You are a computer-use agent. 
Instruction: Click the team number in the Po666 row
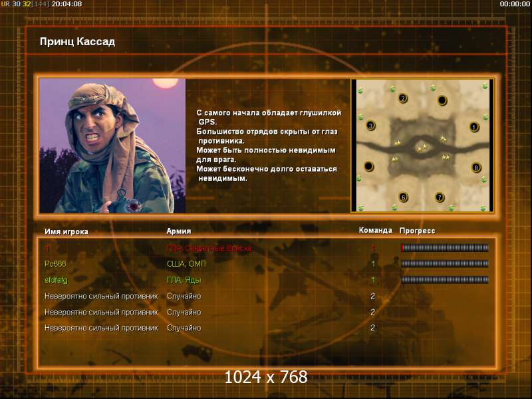373,263
